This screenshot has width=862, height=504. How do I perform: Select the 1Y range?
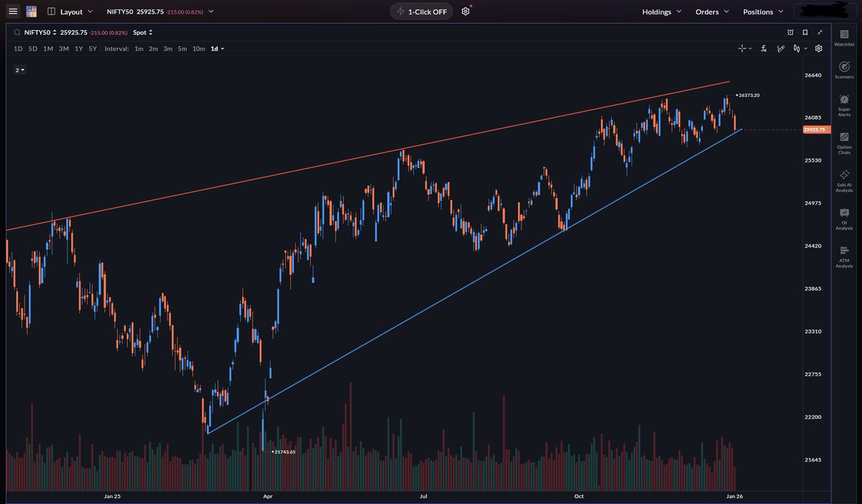point(79,49)
